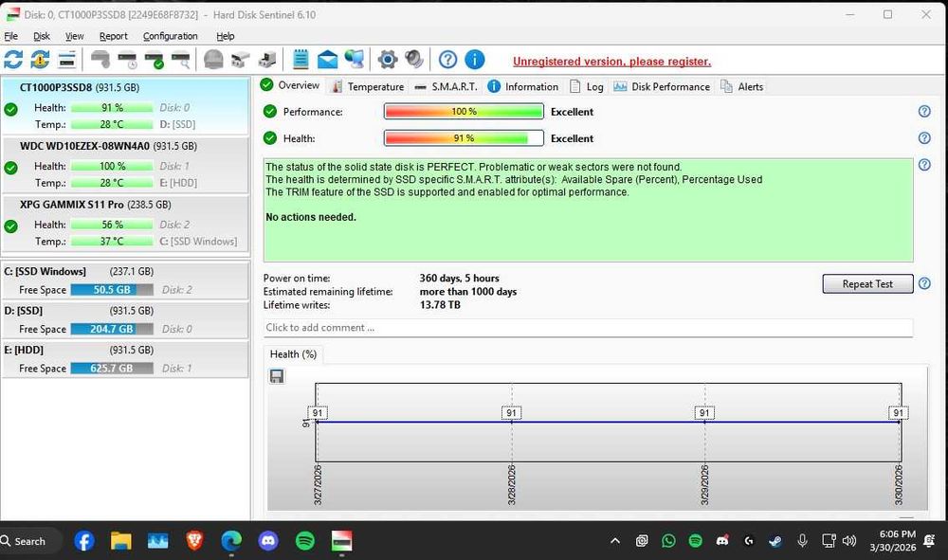The height and width of the screenshot is (560, 948).
Task: Click the disk with clock test icon
Action: click(x=128, y=59)
